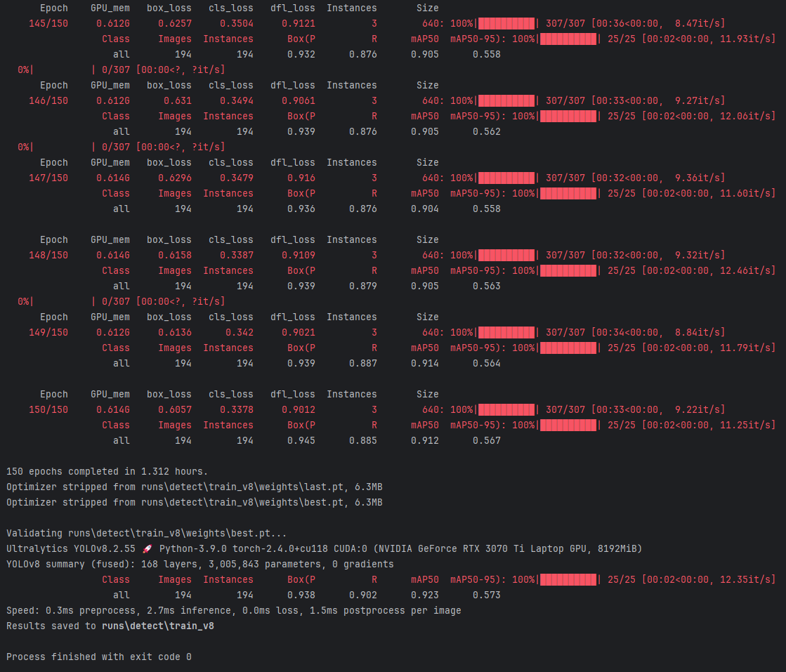Click dfl_loss value 0.9109
786x672 pixels.
[299, 255]
